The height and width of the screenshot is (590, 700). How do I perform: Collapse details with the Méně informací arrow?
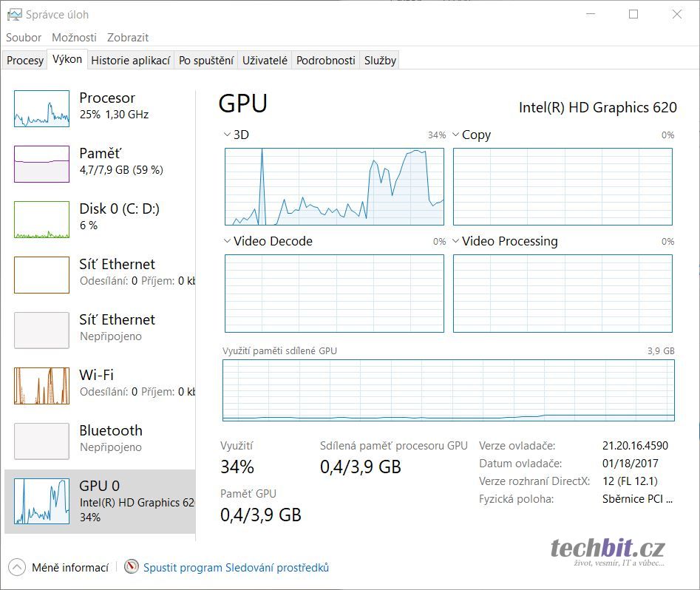pyautogui.click(x=17, y=568)
